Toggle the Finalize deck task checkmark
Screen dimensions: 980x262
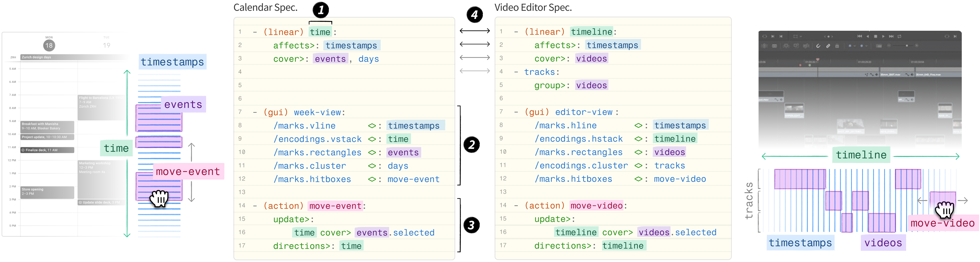coord(23,150)
